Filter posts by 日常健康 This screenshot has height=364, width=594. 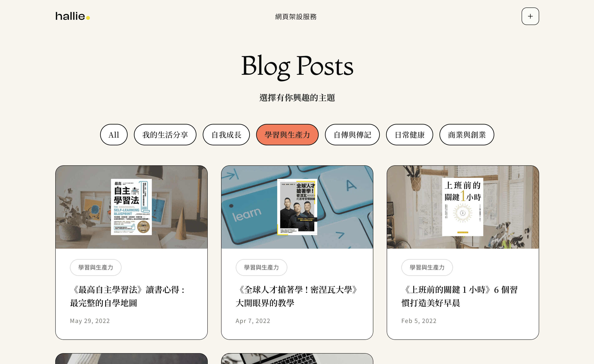point(409,135)
